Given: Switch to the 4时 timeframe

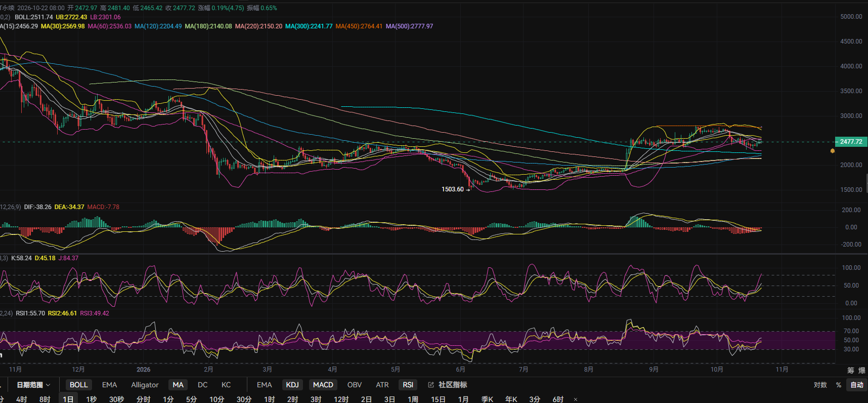Looking at the screenshot, I should 22,399.
